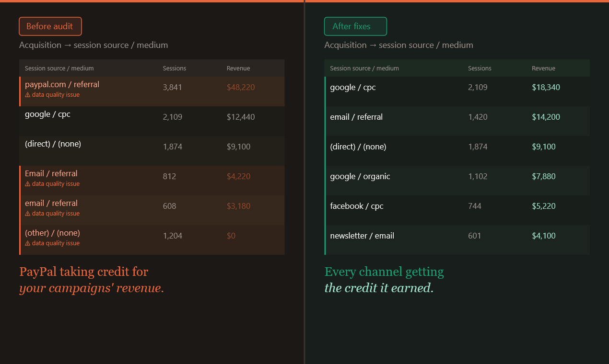This screenshot has height=364, width=609.
Task: Click the After fixes button
Action: (x=355, y=26)
